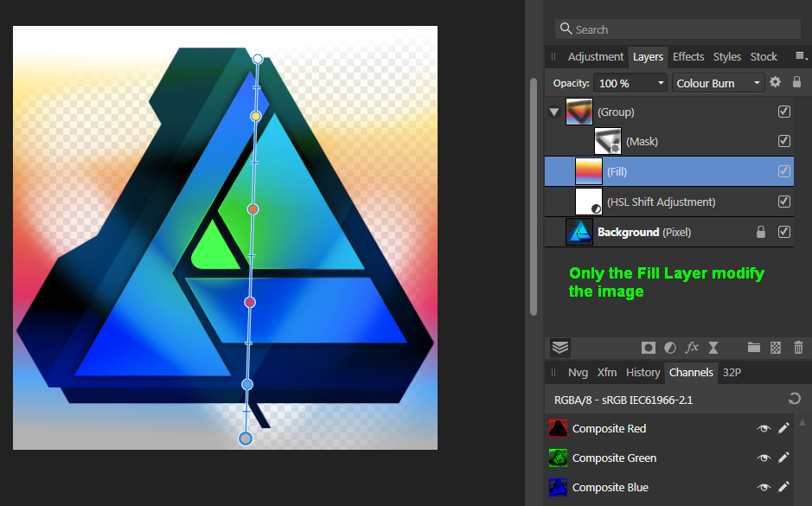812x506 pixels.
Task: Select the orange gradient stop on canvas
Action: pos(253,209)
